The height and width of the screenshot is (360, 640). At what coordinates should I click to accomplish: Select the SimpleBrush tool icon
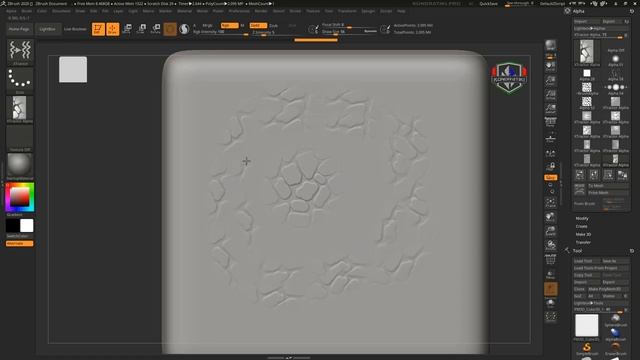point(587,348)
